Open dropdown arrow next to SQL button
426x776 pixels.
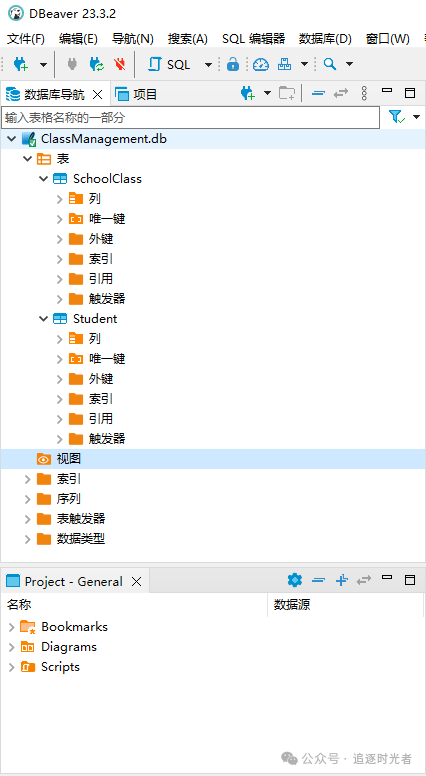click(208, 64)
